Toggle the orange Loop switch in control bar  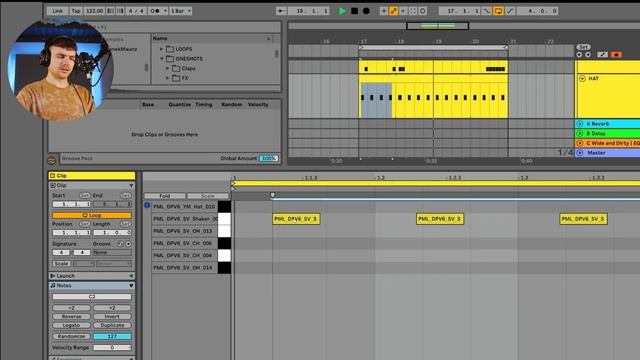point(498,11)
